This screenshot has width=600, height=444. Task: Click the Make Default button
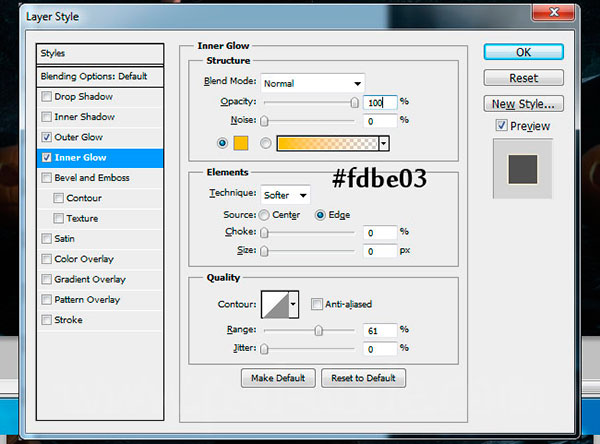pos(278,378)
